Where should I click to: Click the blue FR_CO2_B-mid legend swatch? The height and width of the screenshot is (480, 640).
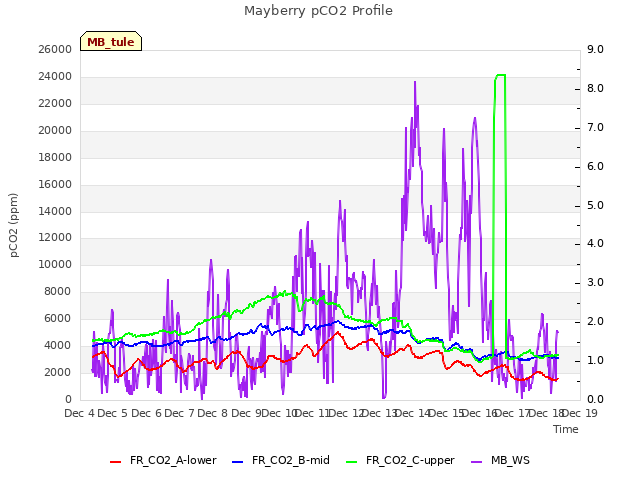tap(238, 462)
